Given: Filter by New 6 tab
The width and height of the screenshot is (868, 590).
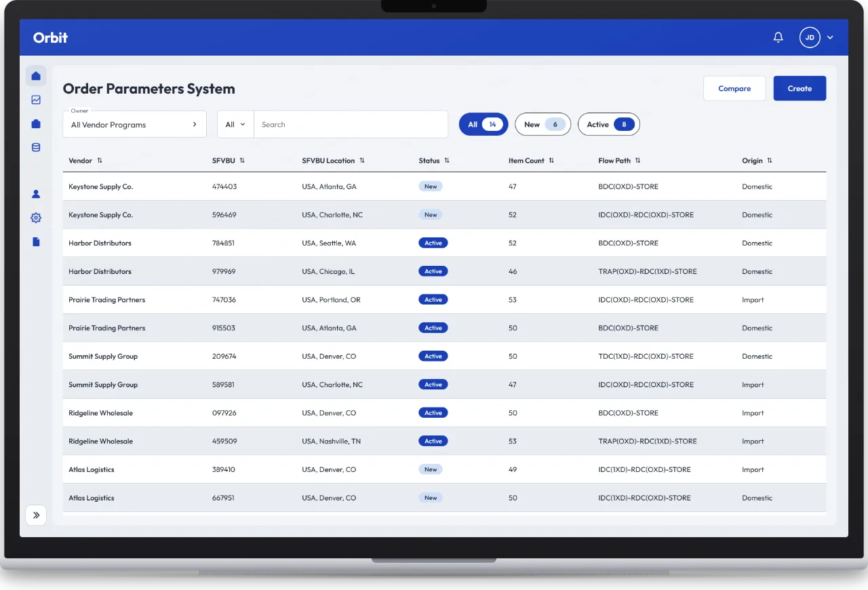Looking at the screenshot, I should (x=542, y=124).
